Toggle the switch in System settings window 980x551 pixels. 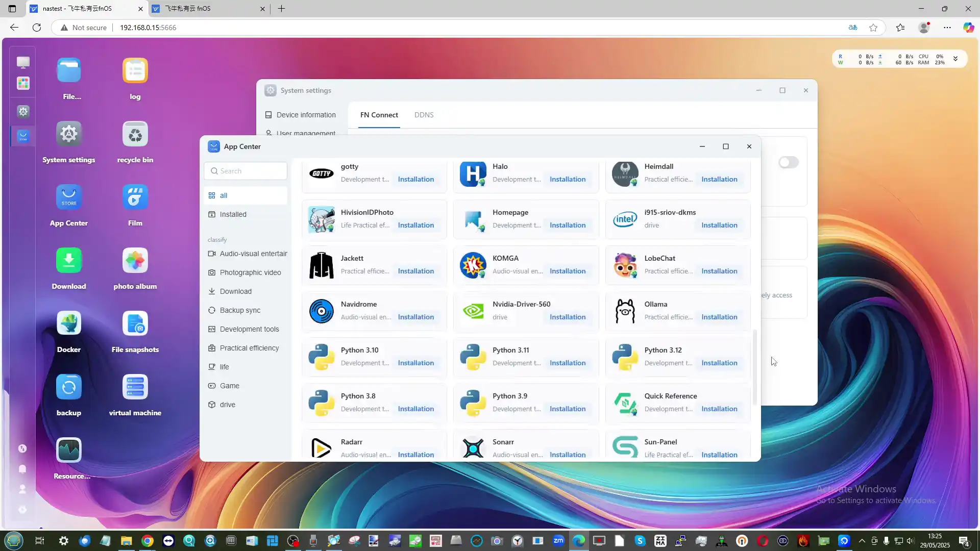[x=789, y=162]
